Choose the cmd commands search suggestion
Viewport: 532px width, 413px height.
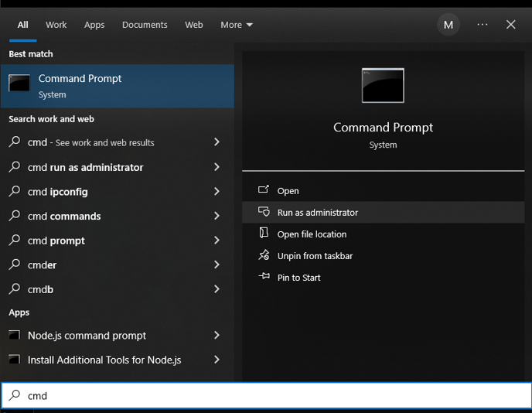[x=118, y=216]
